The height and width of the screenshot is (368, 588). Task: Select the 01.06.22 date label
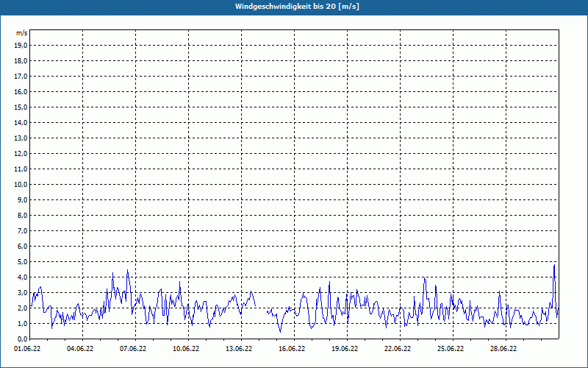pyautogui.click(x=27, y=349)
